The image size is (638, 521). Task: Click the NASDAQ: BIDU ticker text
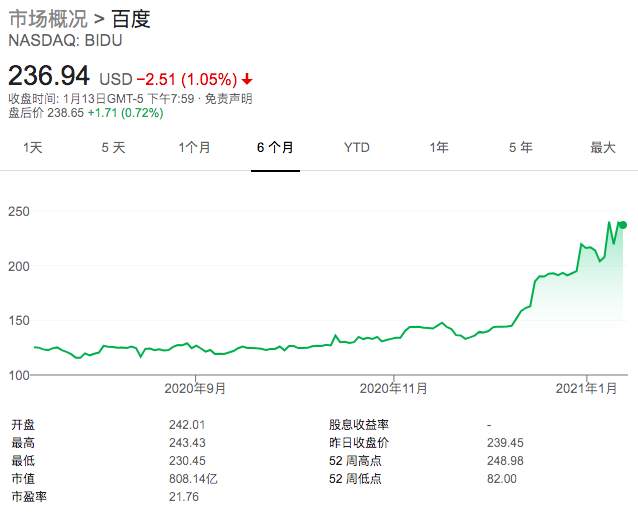pos(65,41)
